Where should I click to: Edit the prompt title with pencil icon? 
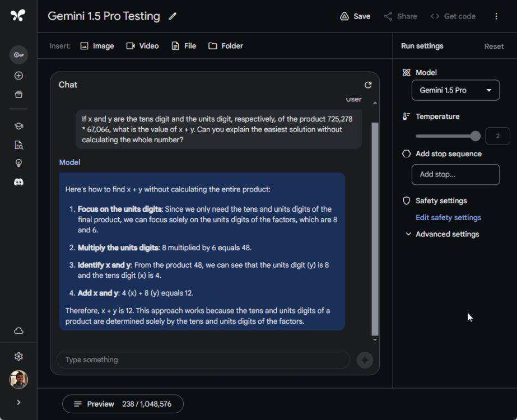[173, 16]
